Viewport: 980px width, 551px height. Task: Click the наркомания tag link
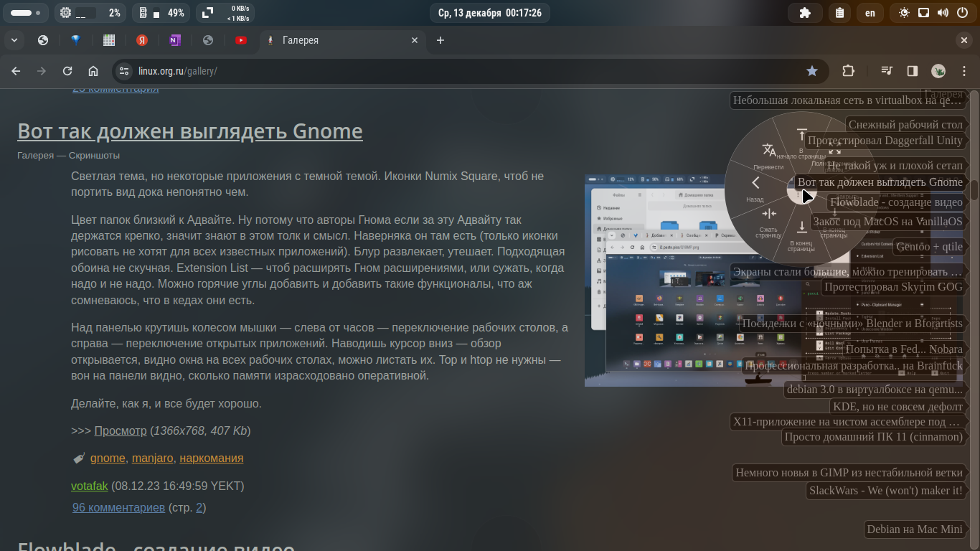pyautogui.click(x=211, y=458)
